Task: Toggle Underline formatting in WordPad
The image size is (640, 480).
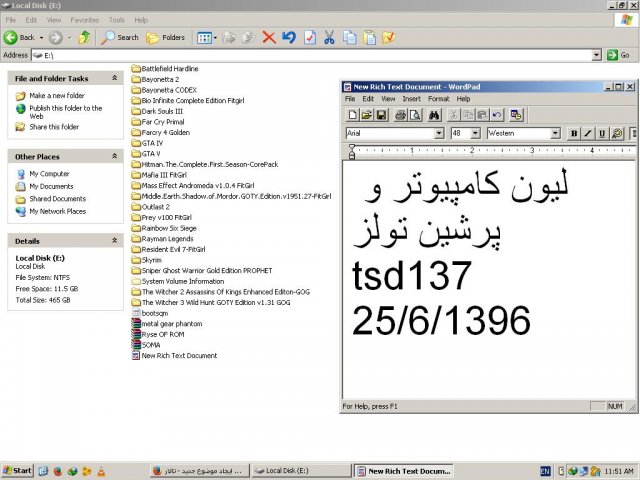Action: tap(602, 133)
